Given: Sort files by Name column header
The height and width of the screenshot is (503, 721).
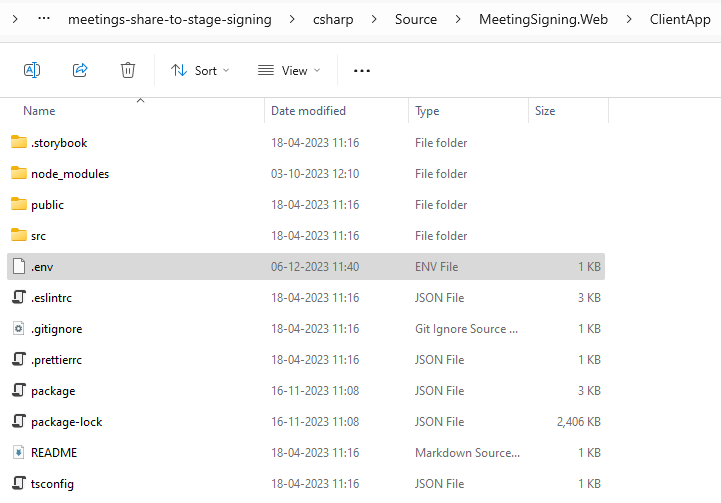Looking at the screenshot, I should pyautogui.click(x=40, y=111).
